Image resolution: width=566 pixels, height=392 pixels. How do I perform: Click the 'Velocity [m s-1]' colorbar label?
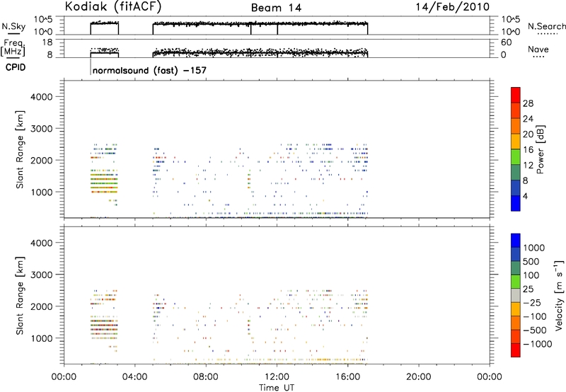(559, 295)
